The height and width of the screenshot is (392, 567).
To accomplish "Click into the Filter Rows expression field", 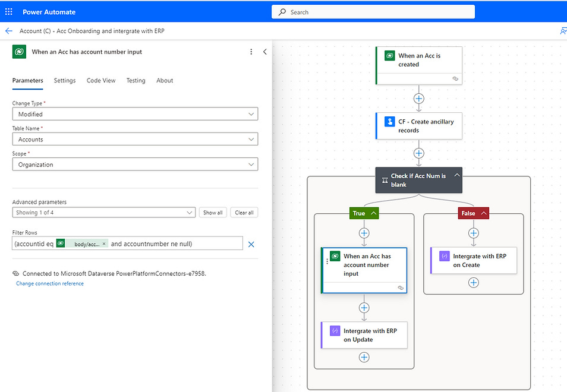I will coord(127,244).
